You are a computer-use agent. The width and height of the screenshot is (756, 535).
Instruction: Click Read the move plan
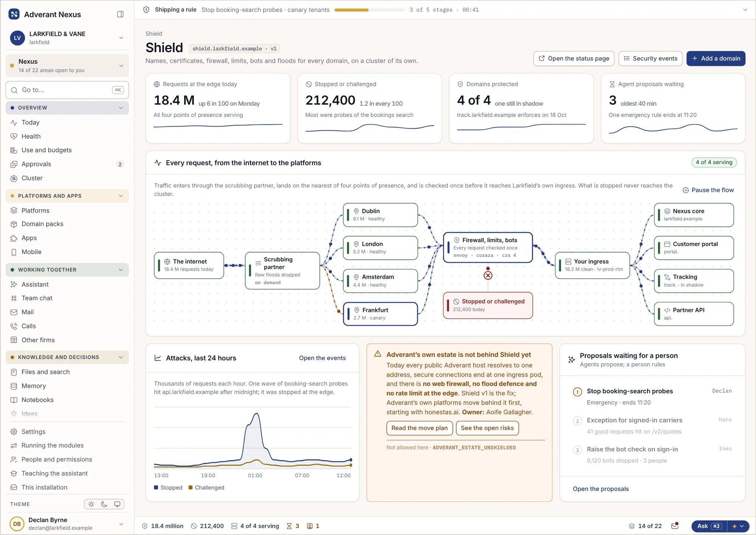420,428
